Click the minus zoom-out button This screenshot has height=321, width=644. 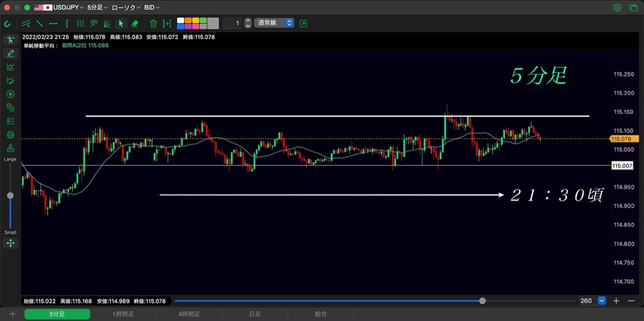click(632, 301)
